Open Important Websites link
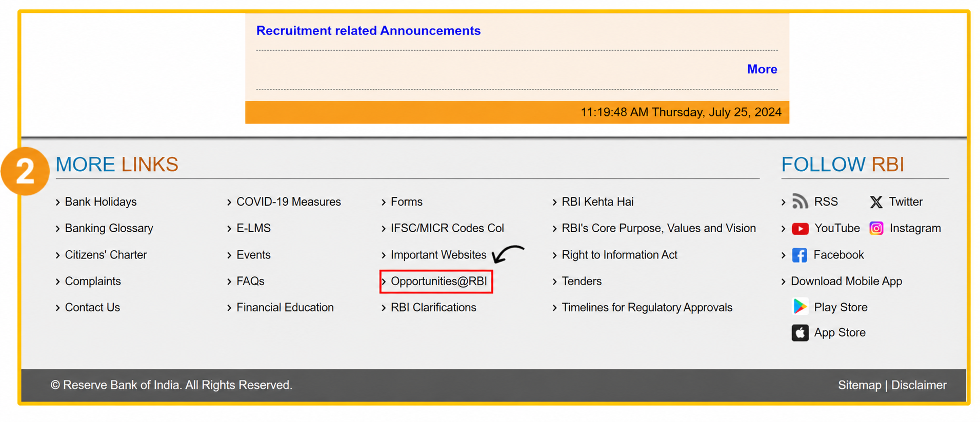The image size is (980, 422). point(438,255)
